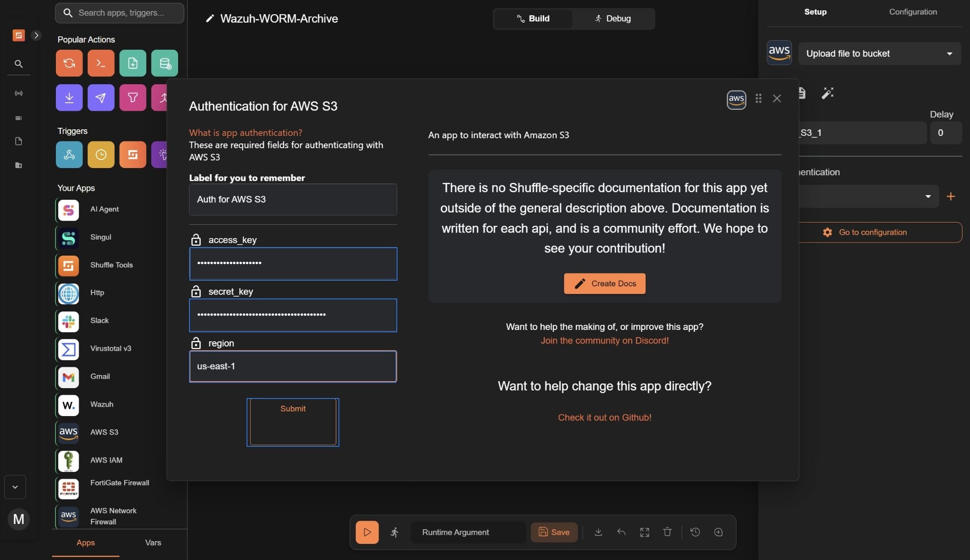Save the workflow

[554, 532]
